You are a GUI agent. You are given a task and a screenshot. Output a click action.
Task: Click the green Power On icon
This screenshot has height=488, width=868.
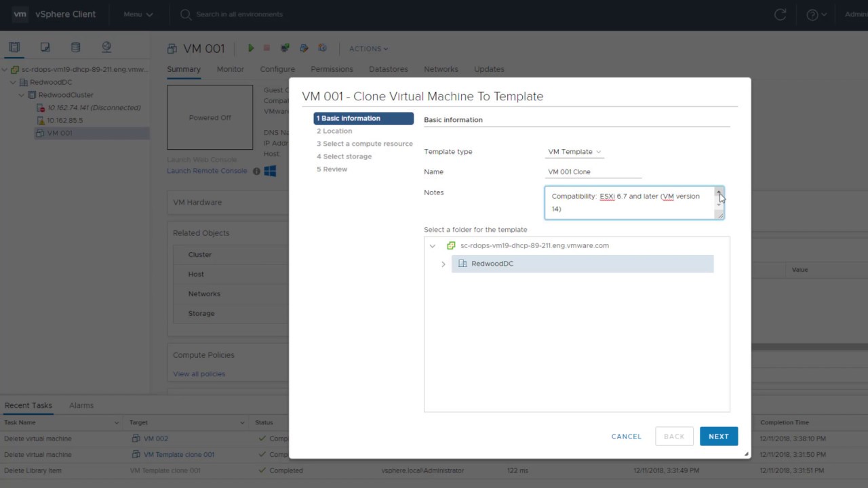251,48
